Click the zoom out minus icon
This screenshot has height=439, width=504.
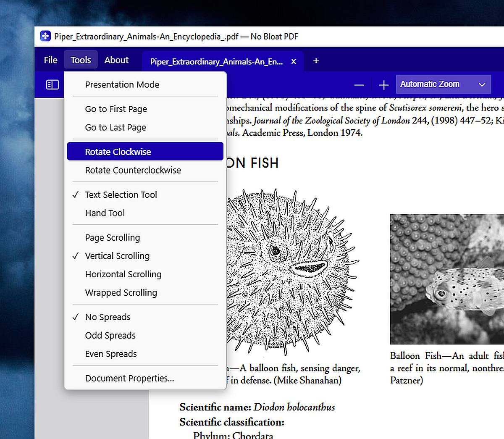coord(359,85)
